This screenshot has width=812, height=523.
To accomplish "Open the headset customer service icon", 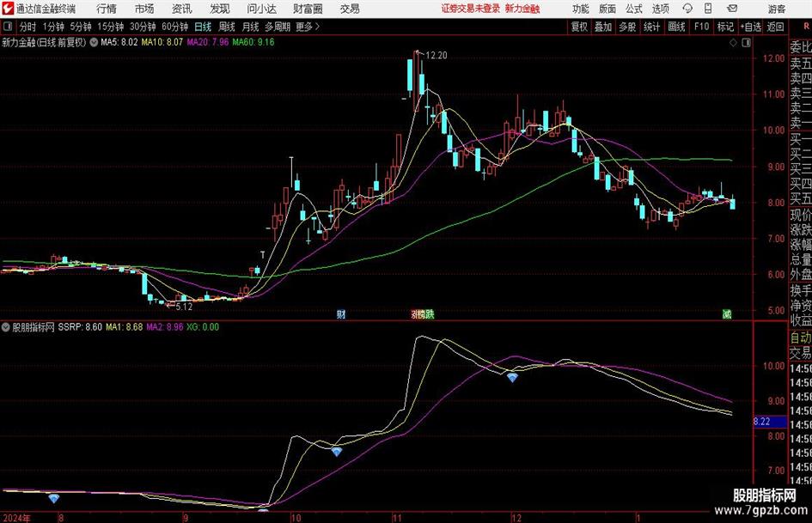I will coord(687,9).
